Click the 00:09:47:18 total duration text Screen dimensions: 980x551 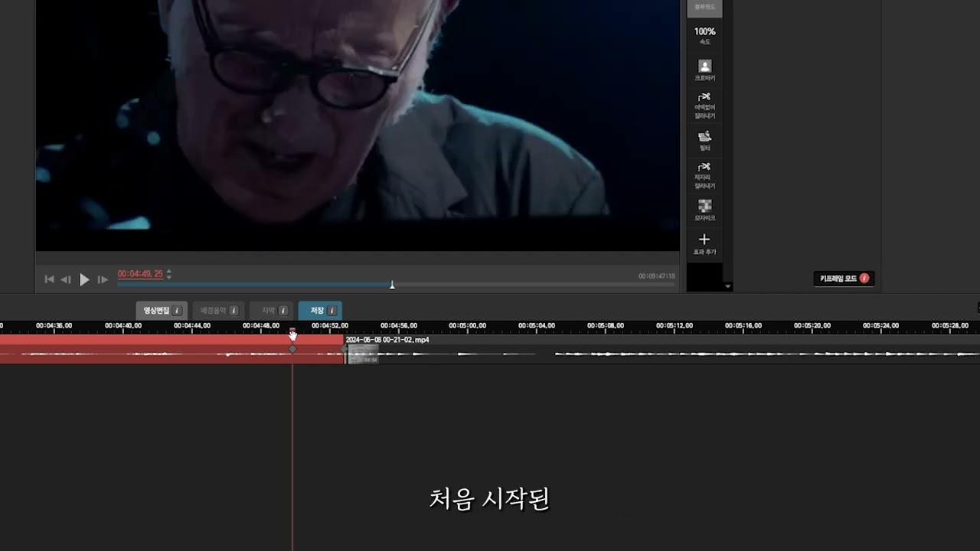coord(657,276)
